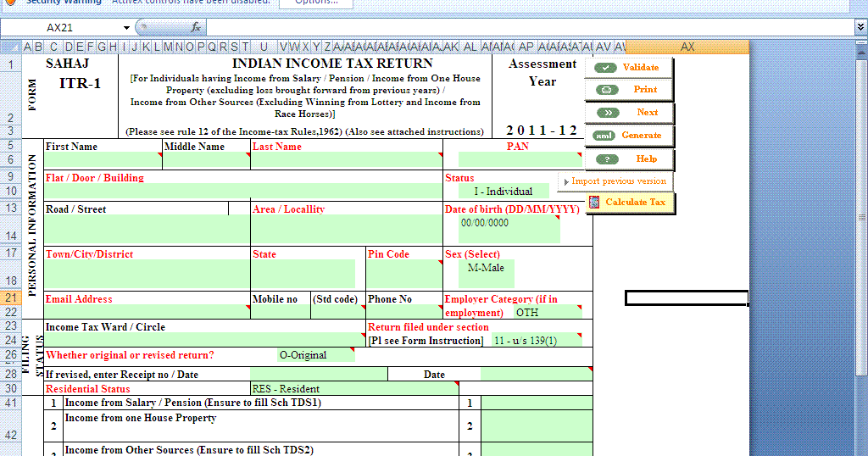
Task: Open the Name Box dropdown arrow
Action: (x=126, y=28)
